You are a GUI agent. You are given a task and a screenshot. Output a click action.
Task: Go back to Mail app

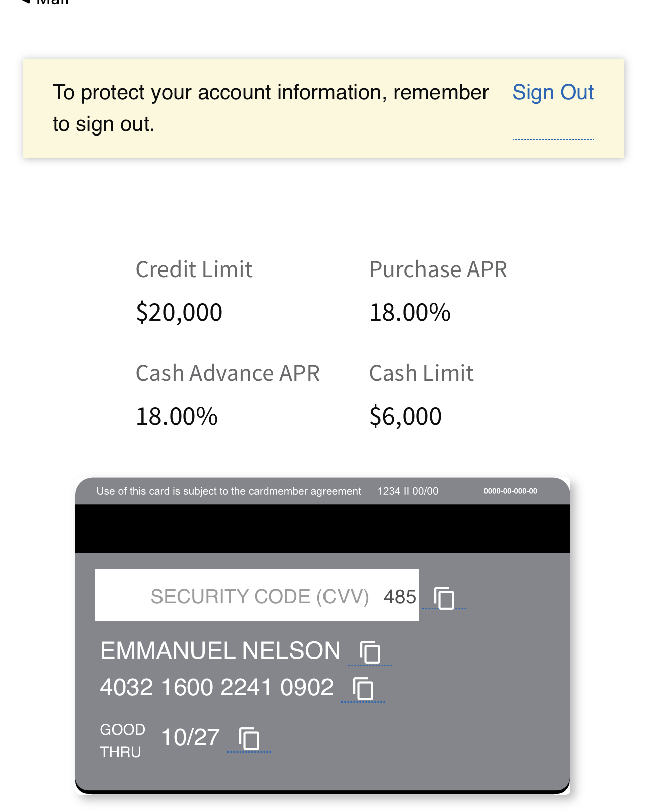tap(46, 3)
